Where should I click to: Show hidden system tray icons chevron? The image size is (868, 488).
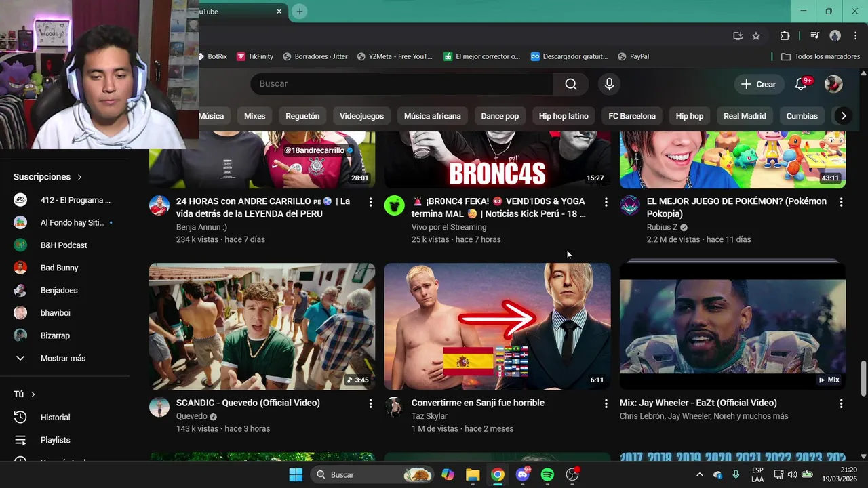(699, 474)
